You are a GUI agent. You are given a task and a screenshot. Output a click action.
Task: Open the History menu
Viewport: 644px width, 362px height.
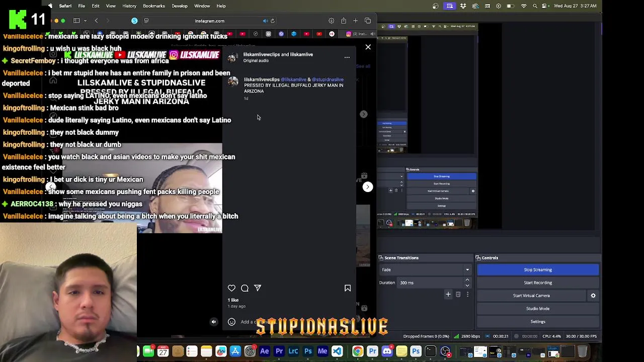(129, 6)
